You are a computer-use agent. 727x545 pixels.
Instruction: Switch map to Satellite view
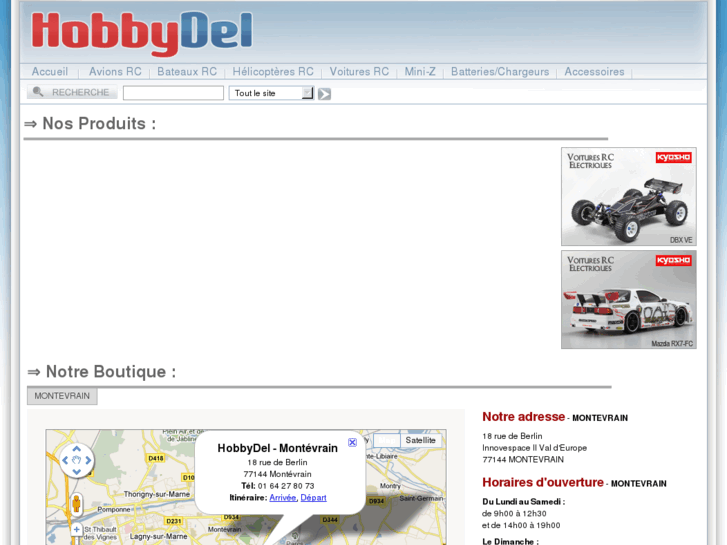[421, 440]
